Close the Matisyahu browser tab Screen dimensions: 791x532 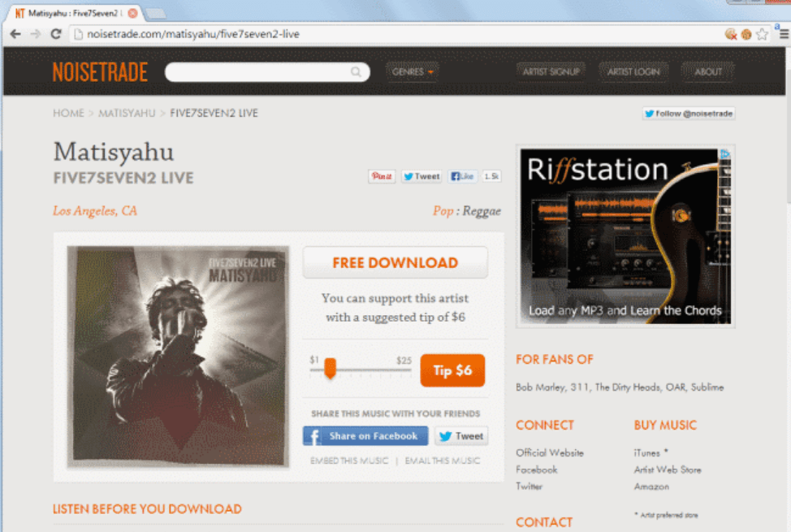[x=132, y=13]
